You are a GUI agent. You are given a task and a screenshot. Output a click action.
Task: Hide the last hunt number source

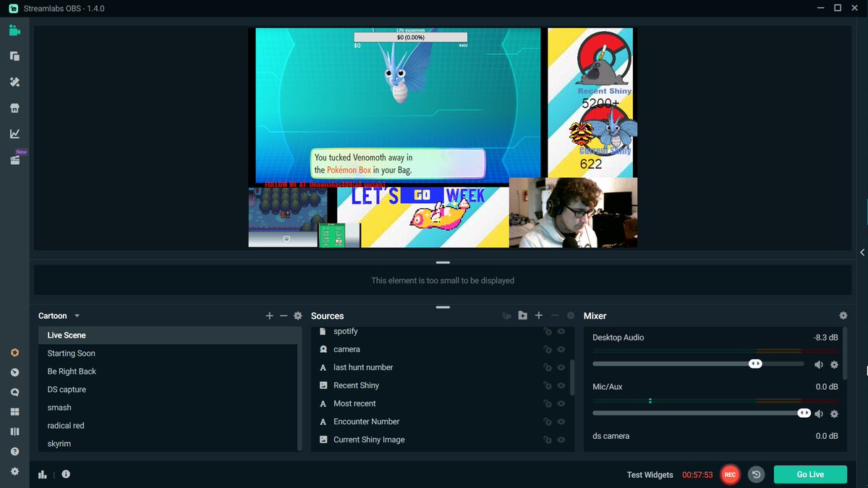tap(561, 367)
